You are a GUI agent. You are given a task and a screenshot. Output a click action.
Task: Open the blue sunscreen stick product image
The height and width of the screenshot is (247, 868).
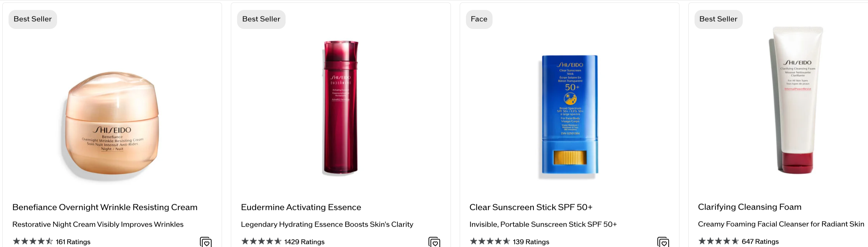click(x=570, y=115)
